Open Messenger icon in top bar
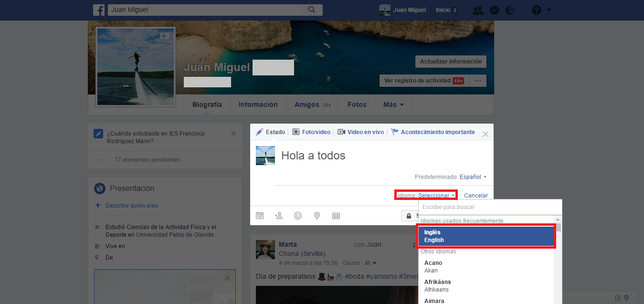The height and width of the screenshot is (304, 644). 495,10
